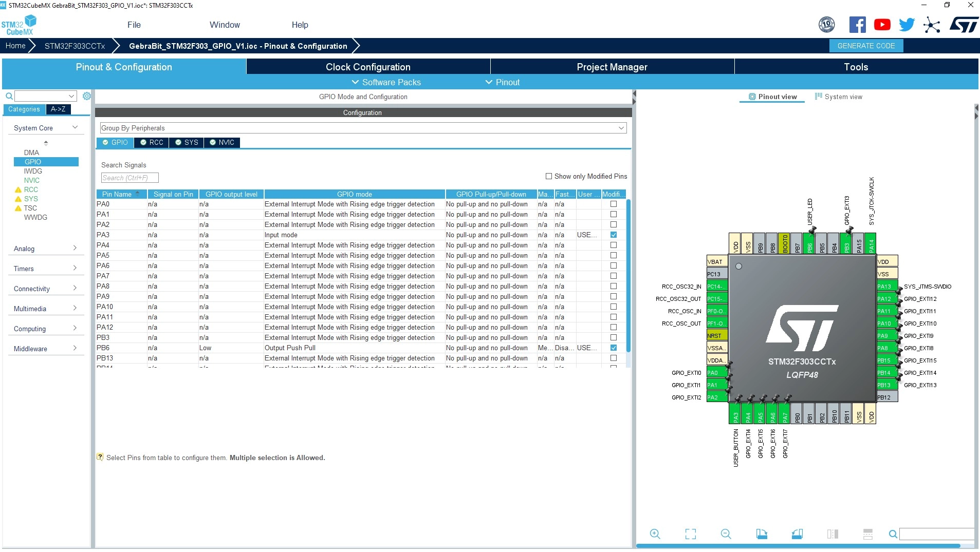Switch to System view
The height and width of the screenshot is (552, 980).
pyautogui.click(x=839, y=97)
